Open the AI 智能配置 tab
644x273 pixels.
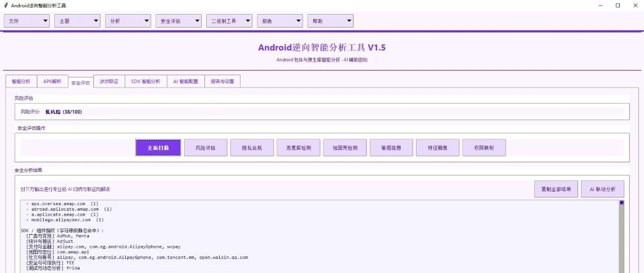pos(186,81)
